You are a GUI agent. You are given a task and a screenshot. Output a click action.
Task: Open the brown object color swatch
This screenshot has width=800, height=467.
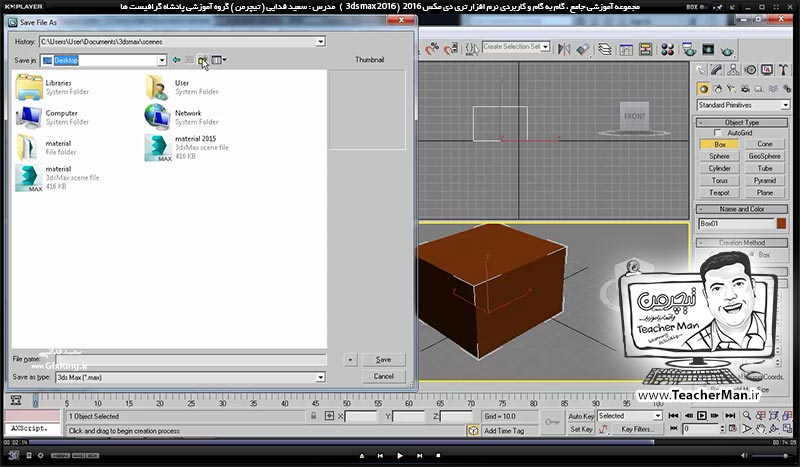[x=781, y=224]
